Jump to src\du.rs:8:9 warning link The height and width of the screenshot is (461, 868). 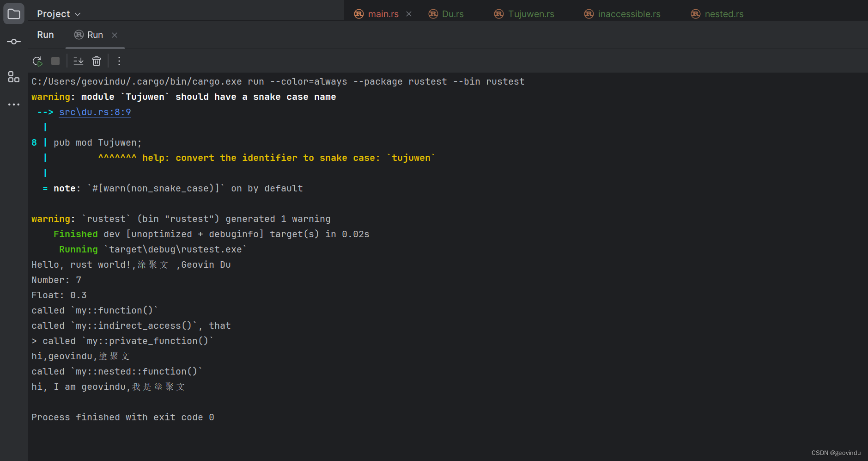[95, 112]
